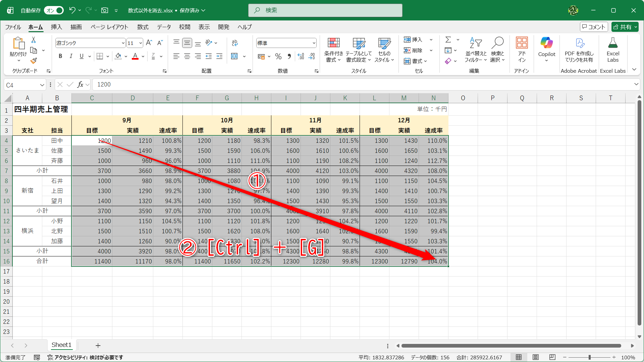Click the Format Painter brush icon
The height and width of the screenshot is (362, 644).
pyautogui.click(x=34, y=61)
